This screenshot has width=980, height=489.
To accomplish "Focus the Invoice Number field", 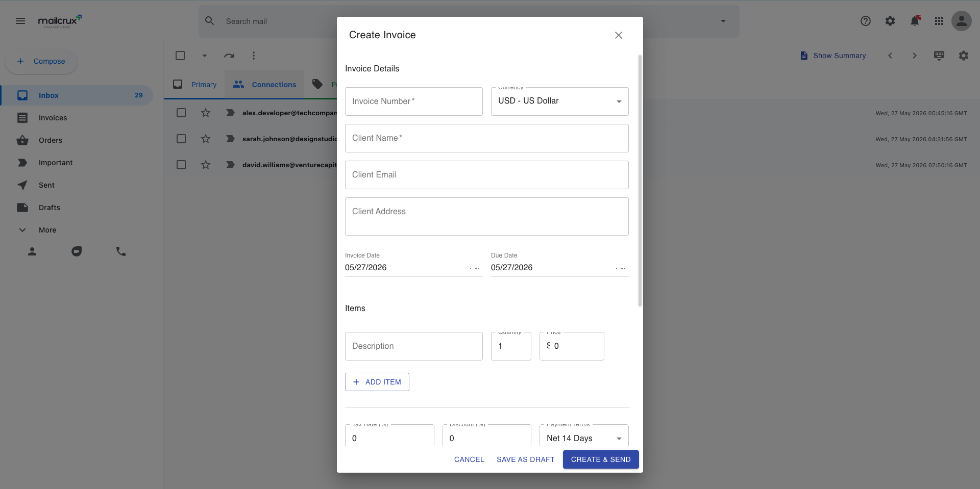I will coord(414,101).
